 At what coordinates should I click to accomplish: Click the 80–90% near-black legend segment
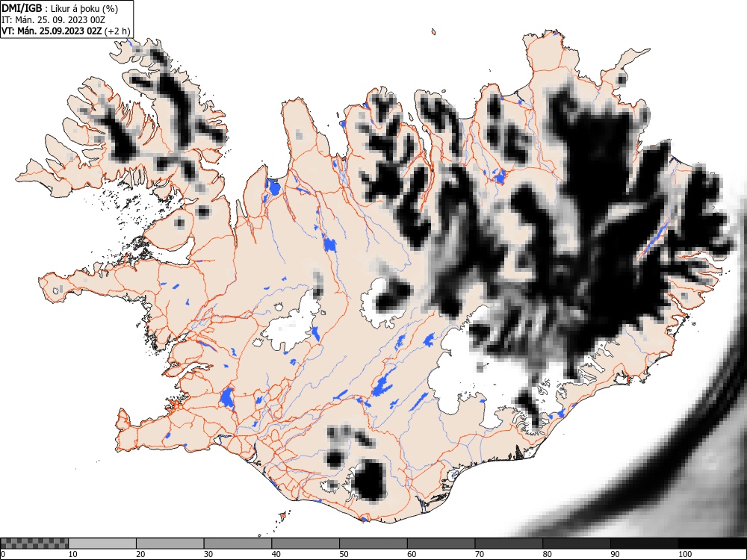[576, 544]
